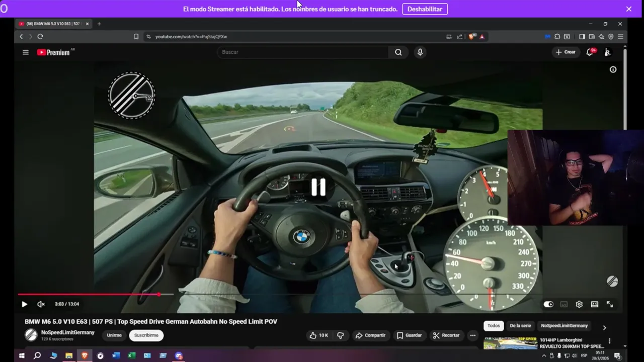The image size is (644, 362).
Task: Like the video with thumbs up
Action: coord(319,335)
